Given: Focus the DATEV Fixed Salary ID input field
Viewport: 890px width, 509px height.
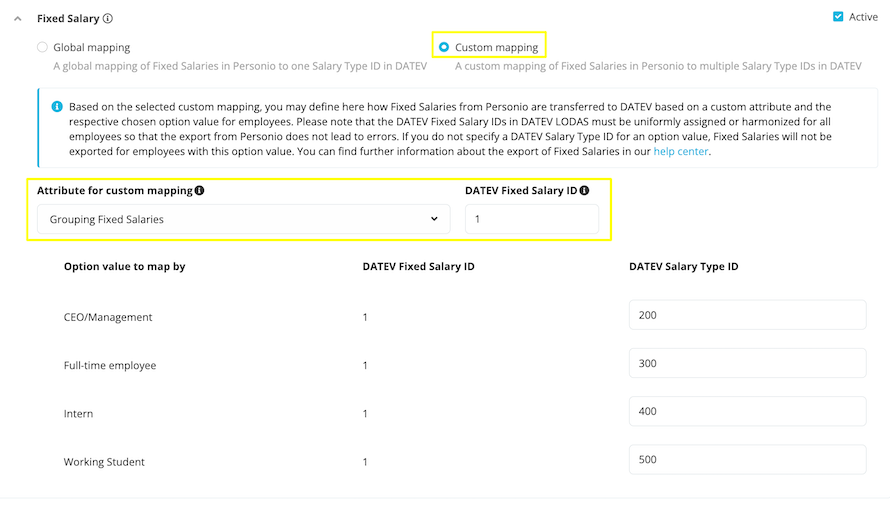Looking at the screenshot, I should 532,219.
